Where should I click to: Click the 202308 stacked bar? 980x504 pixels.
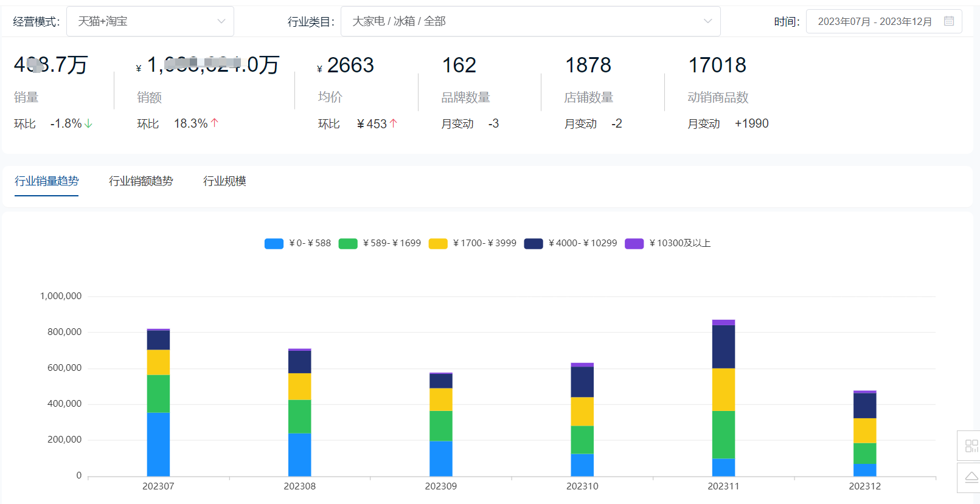(x=299, y=412)
